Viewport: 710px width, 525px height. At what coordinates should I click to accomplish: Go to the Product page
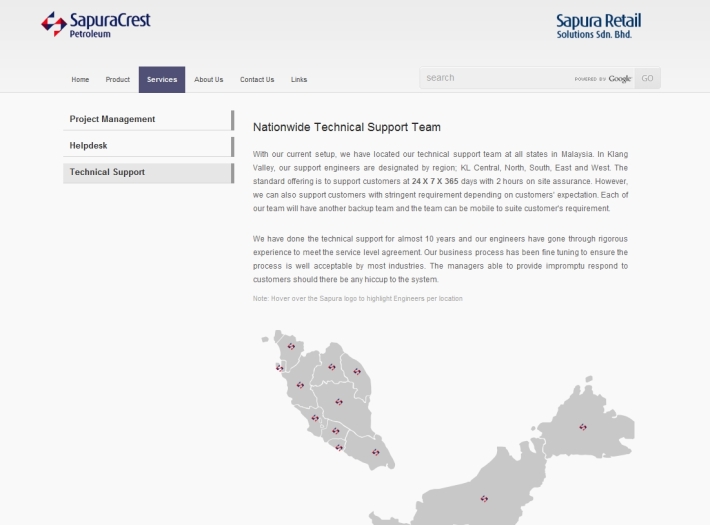point(117,80)
